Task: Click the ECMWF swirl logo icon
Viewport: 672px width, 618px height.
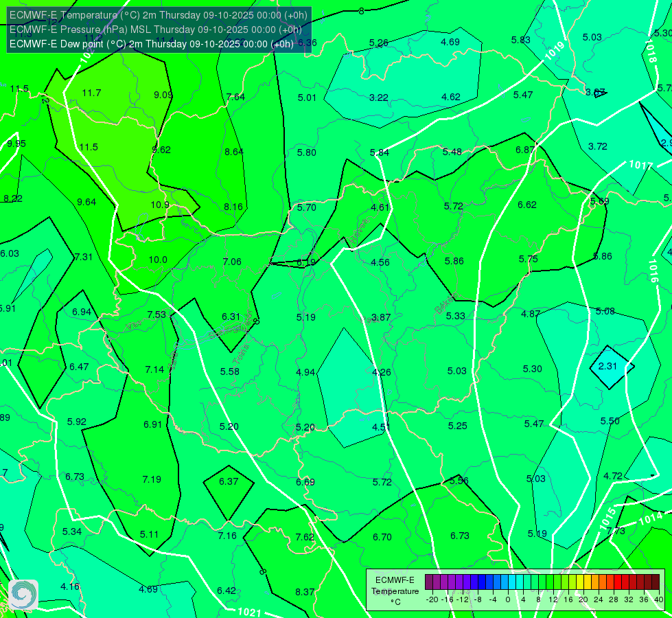Action: (23, 595)
